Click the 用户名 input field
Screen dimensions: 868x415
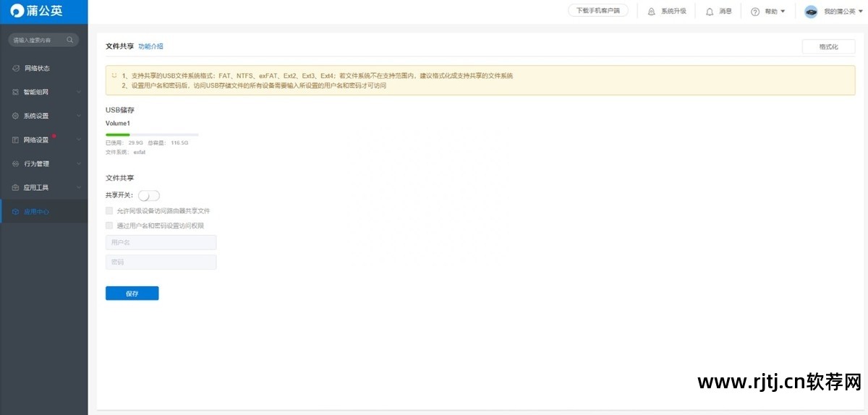pos(161,242)
